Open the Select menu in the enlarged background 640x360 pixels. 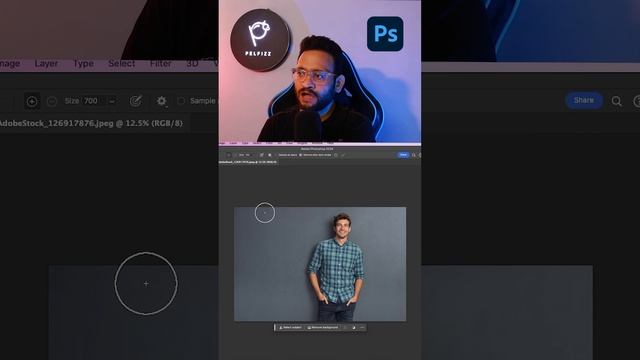121,64
